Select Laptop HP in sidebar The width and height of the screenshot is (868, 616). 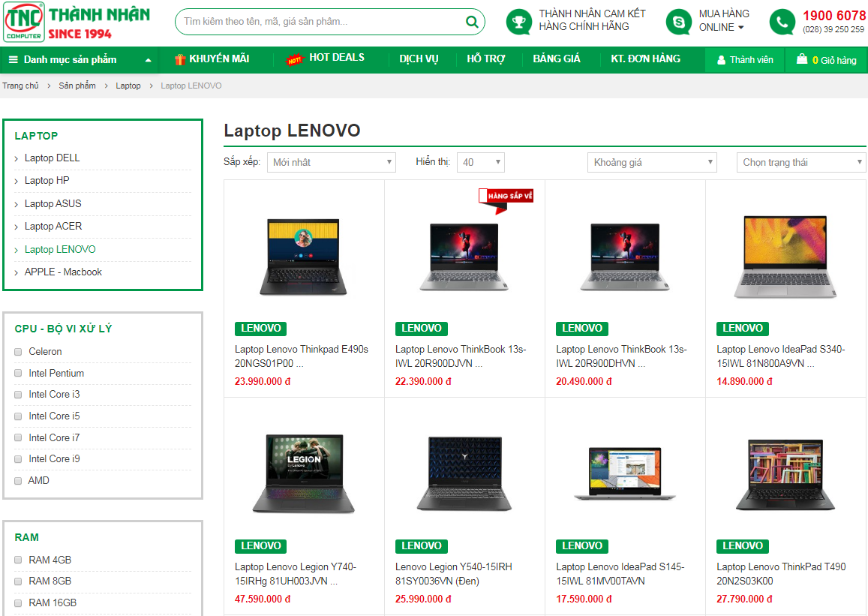47,180
